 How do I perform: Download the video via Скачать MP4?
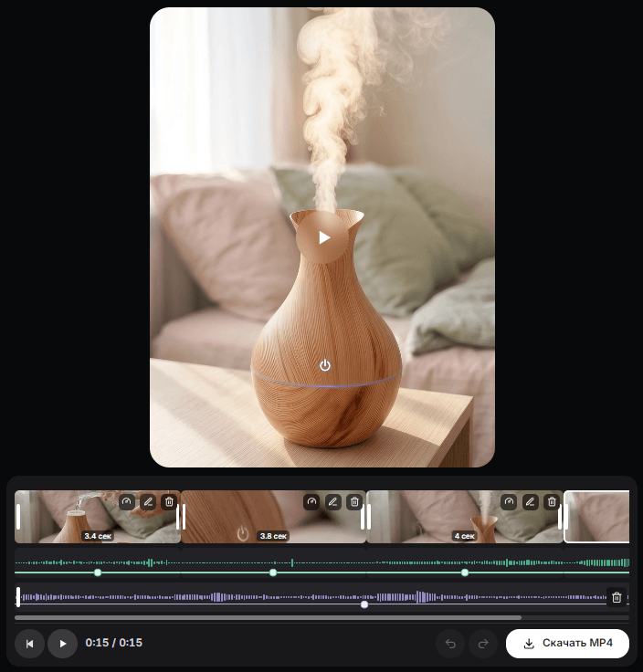[567, 644]
